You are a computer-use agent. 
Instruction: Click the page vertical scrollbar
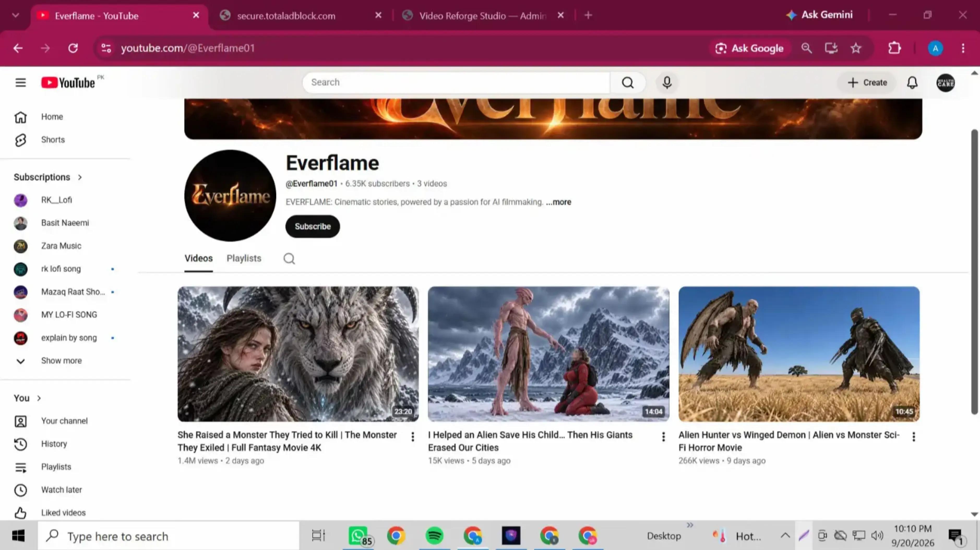(x=974, y=272)
